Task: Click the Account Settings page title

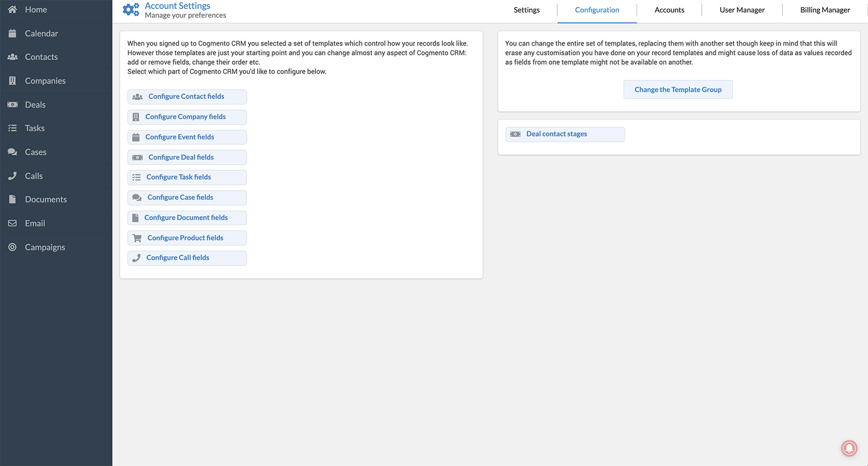Action: coord(178,6)
